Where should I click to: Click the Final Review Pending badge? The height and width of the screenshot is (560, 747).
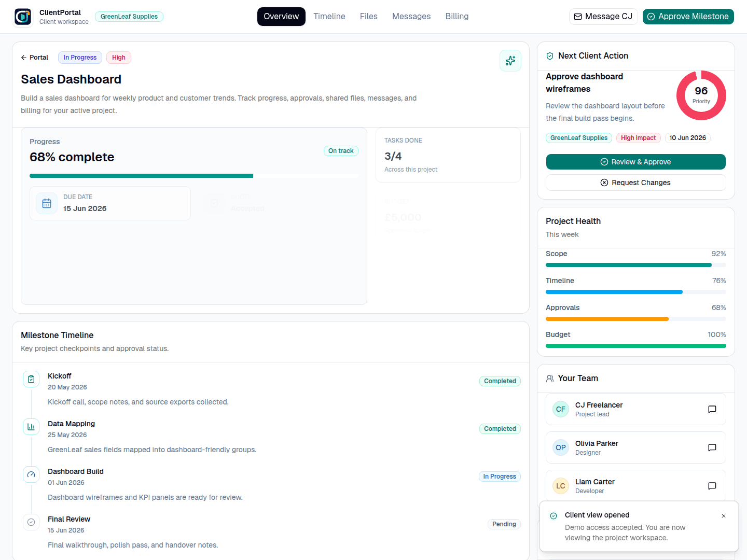pos(504,524)
